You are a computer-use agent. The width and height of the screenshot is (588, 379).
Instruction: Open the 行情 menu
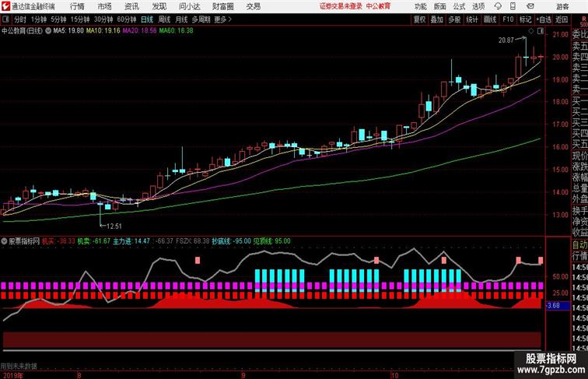pyautogui.click(x=77, y=6)
